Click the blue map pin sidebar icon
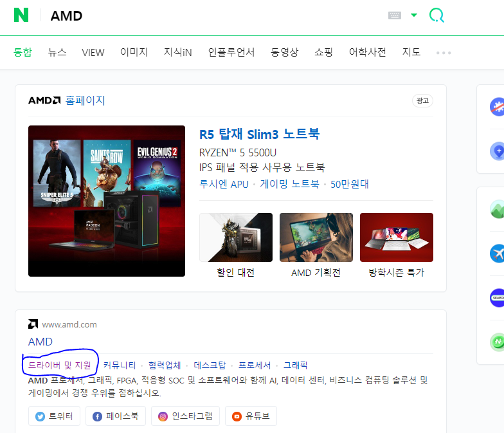Screen dimensions: 504x433 [x=498, y=151]
